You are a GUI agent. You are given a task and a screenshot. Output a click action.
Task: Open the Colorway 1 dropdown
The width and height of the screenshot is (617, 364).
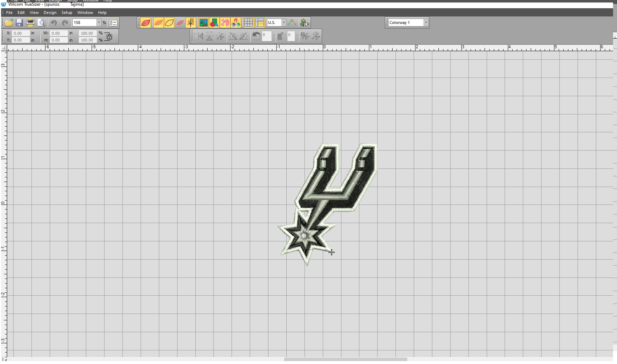(x=426, y=23)
